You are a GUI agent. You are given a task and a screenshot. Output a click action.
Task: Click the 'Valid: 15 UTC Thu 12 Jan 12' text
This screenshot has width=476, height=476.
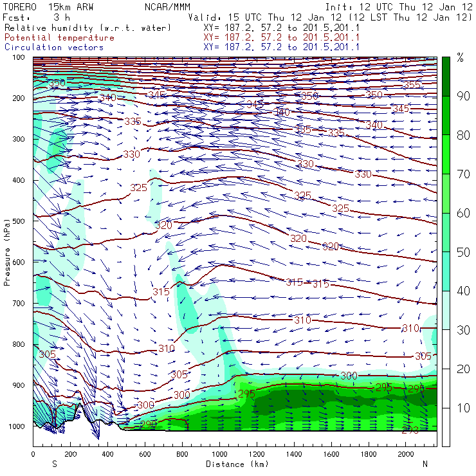coord(265,17)
